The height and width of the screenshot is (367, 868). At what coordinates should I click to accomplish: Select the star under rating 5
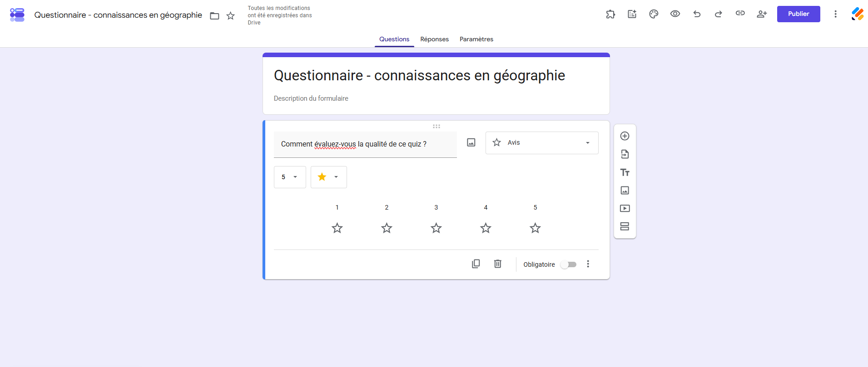(535, 228)
